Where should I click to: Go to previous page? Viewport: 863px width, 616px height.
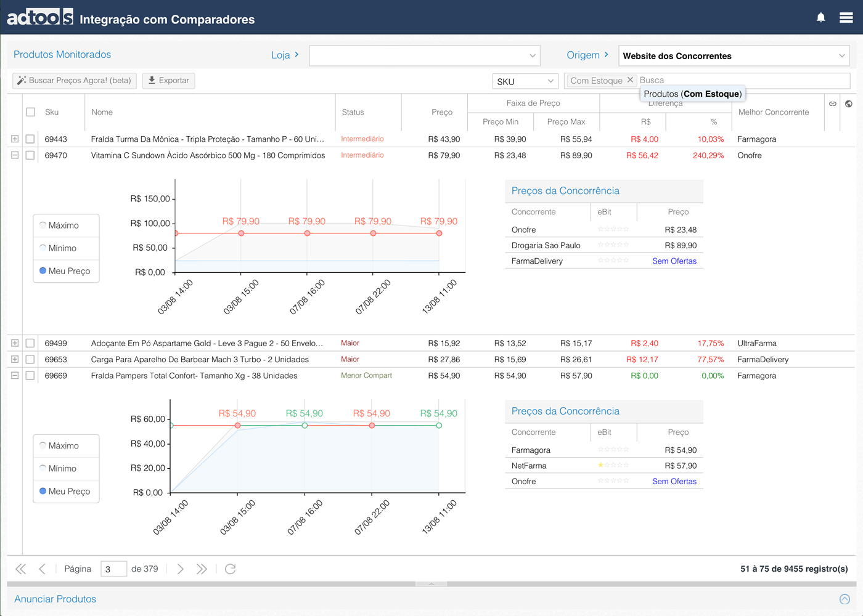(x=42, y=569)
